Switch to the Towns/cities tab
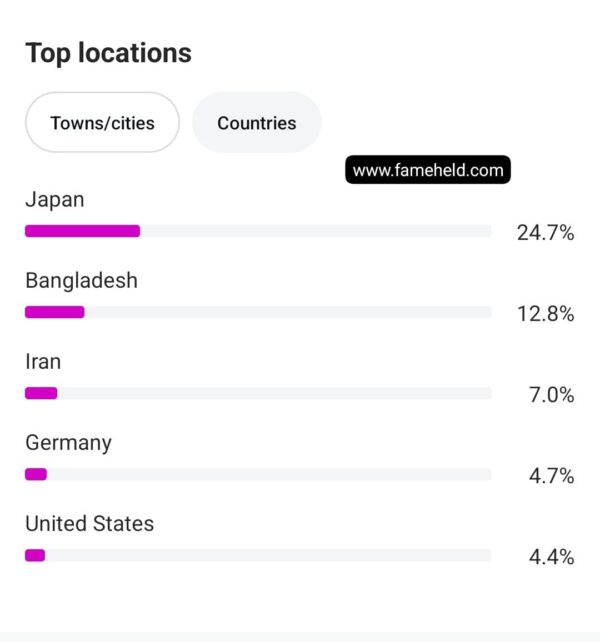The width and height of the screenshot is (600, 642). [x=102, y=123]
